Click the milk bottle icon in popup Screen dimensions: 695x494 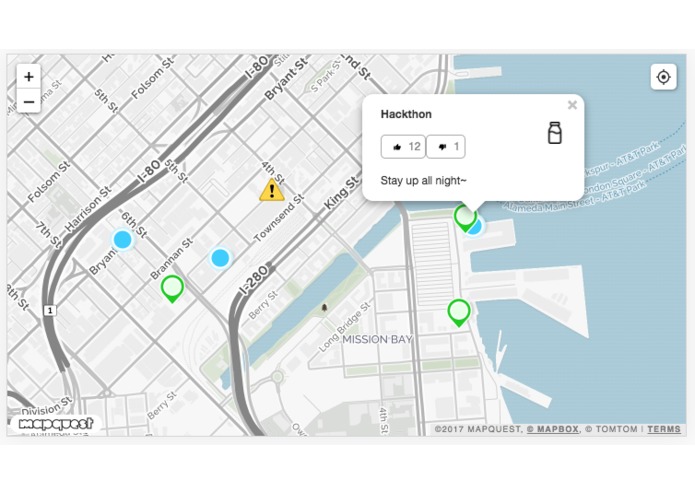(554, 133)
